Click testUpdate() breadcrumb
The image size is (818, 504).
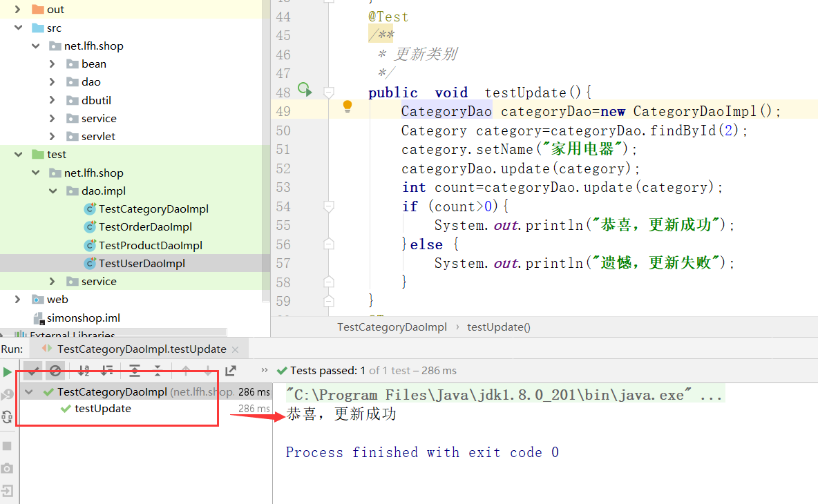point(499,327)
